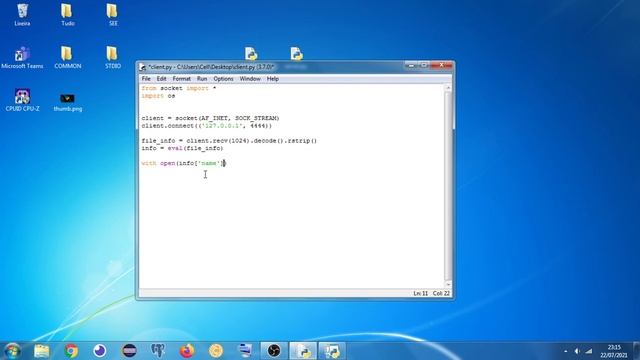Image resolution: width=640 pixels, height=360 pixels.
Task: Open the Lixeira recycle bin icon
Action: (22, 15)
